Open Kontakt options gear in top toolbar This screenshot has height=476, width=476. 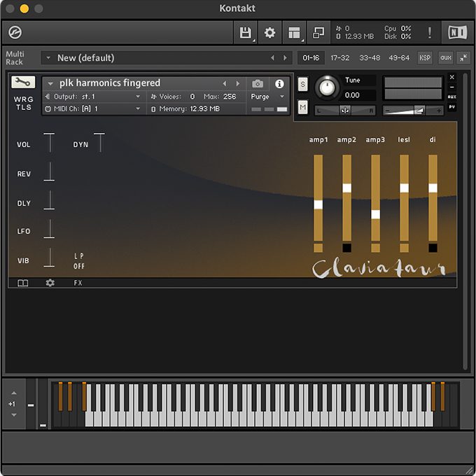(x=269, y=33)
